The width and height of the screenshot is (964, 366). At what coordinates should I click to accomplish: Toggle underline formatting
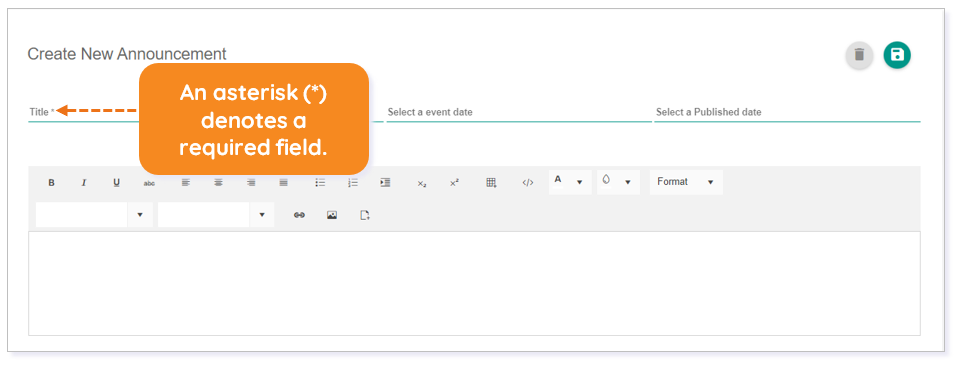pos(116,183)
